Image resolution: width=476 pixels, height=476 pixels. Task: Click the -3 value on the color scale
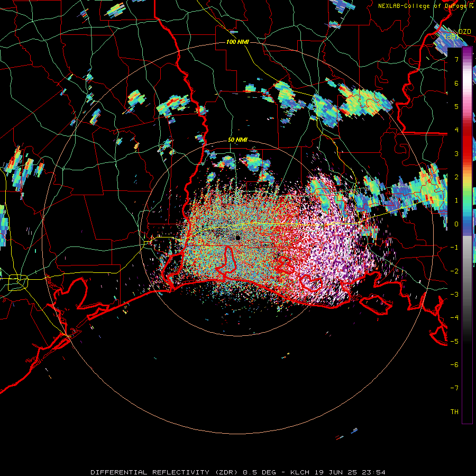pyautogui.click(x=454, y=295)
